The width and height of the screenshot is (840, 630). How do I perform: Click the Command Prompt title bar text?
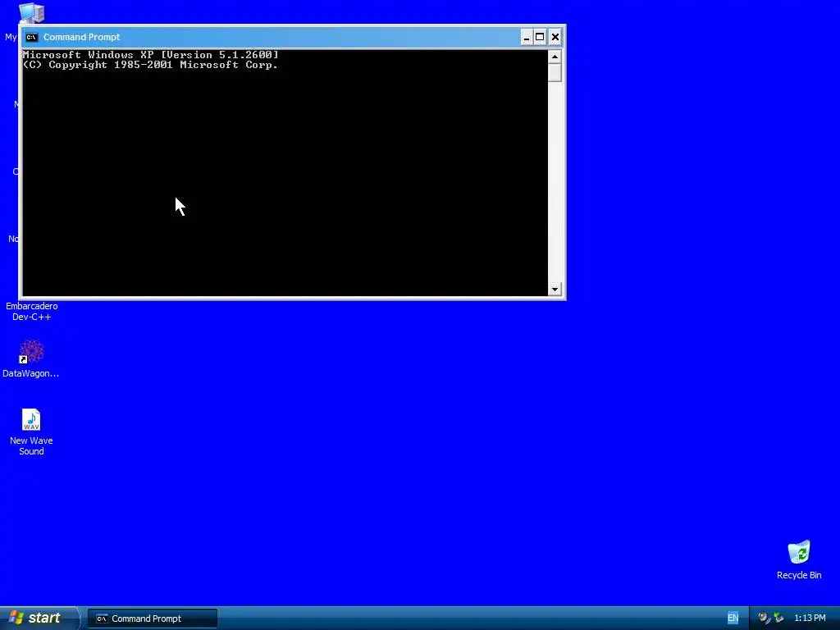[81, 37]
